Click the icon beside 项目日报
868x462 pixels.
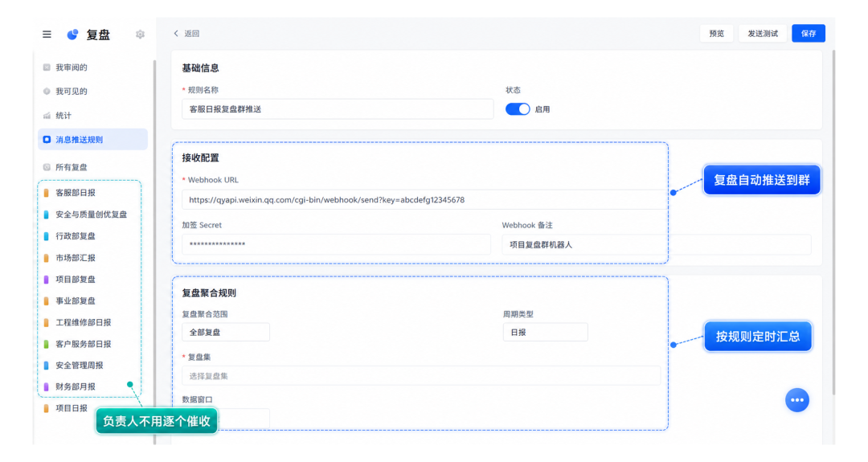point(46,408)
